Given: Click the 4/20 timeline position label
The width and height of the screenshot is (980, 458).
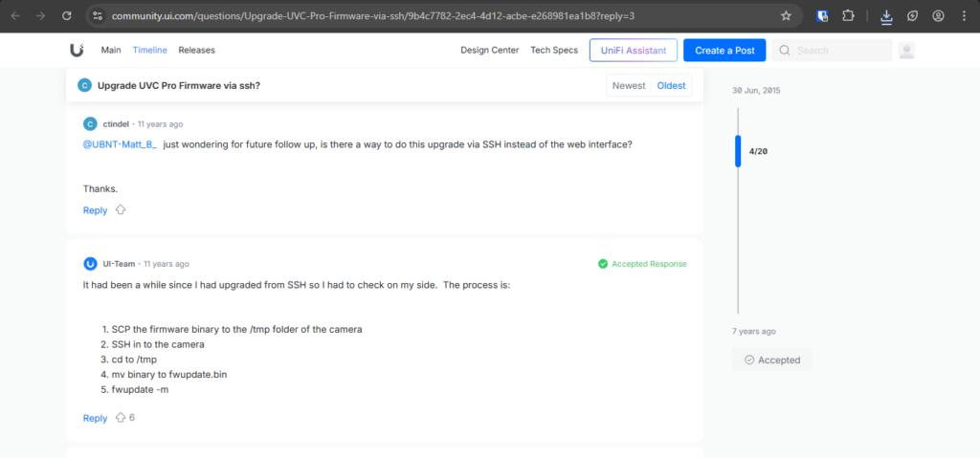Looking at the screenshot, I should tap(758, 151).
